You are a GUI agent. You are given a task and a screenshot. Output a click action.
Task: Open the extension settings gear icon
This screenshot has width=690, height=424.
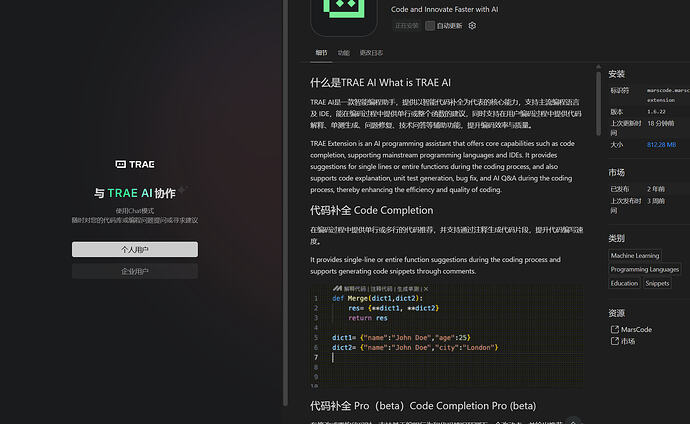472,26
